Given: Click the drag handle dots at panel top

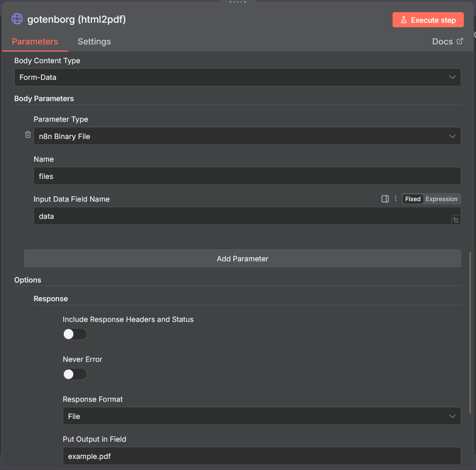Looking at the screenshot, I should coord(238,2).
